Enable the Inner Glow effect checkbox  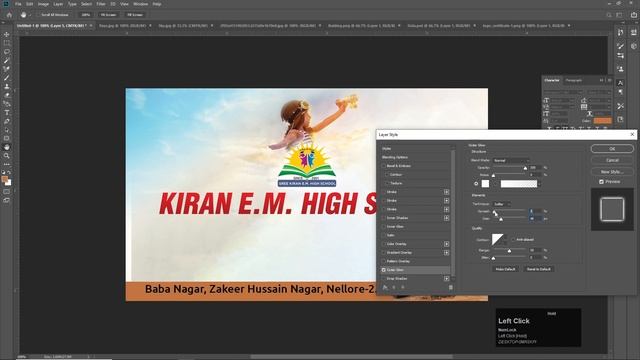384,227
